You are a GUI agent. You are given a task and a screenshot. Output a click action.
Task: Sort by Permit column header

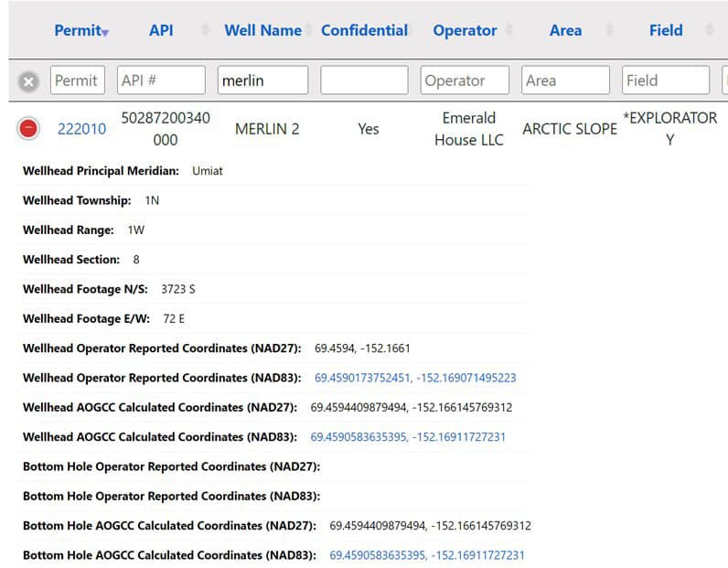click(78, 30)
